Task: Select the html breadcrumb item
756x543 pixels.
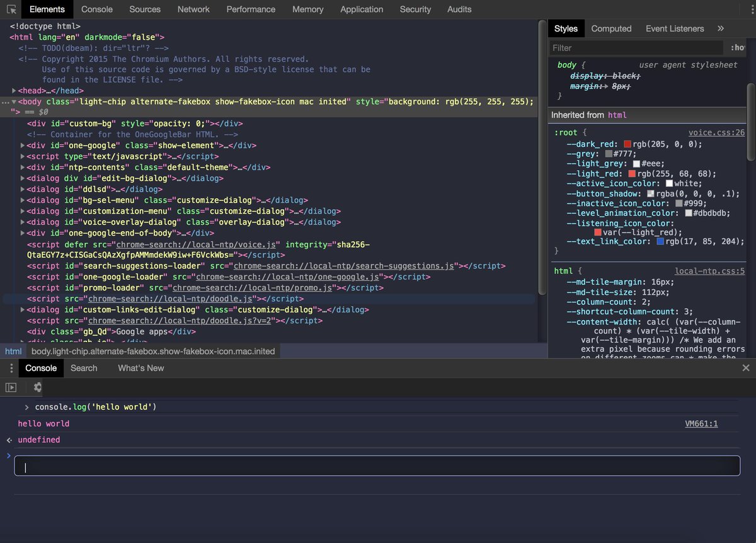Action: coord(13,352)
